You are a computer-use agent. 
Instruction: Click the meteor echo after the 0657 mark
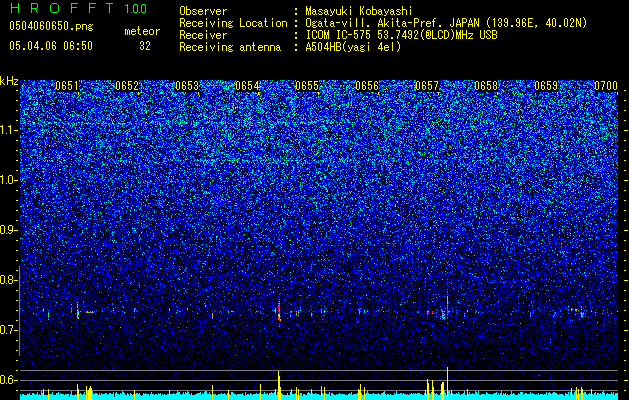click(446, 307)
